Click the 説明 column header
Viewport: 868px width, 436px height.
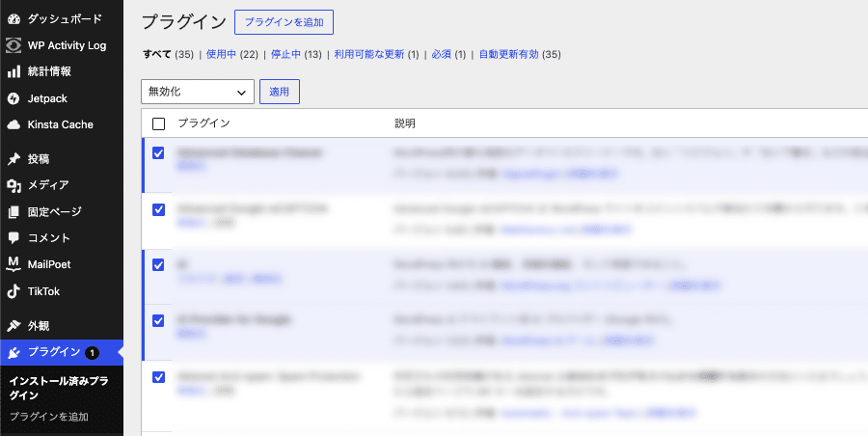pos(405,123)
